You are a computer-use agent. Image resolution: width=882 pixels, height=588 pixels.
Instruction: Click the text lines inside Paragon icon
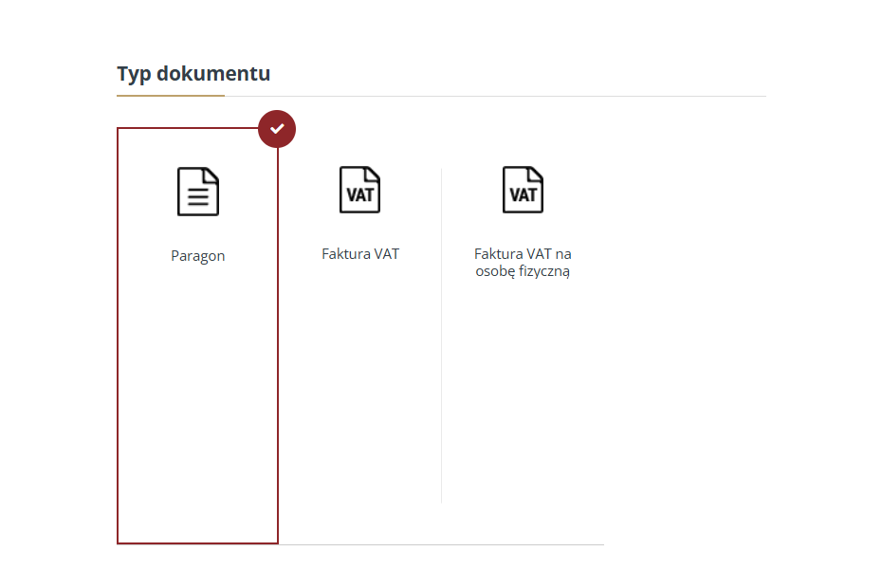pos(198,198)
